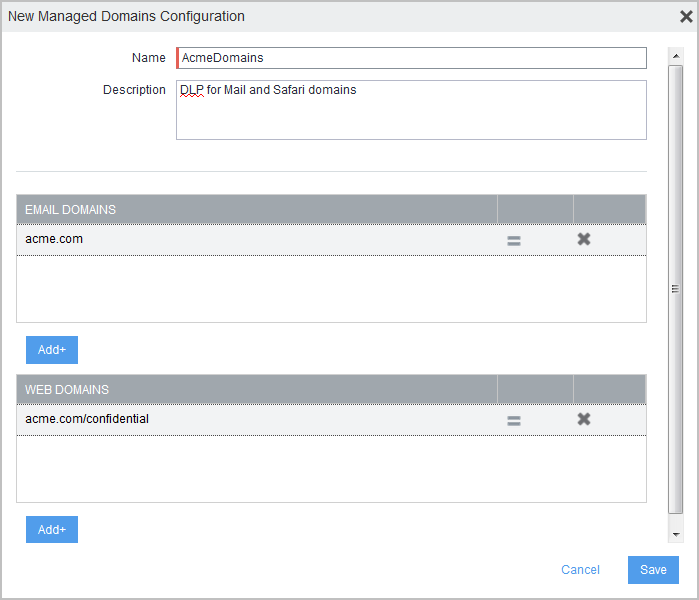This screenshot has width=699, height=600.
Task: Select the acme.com/confidential web domain entry
Action: [x=331, y=420]
